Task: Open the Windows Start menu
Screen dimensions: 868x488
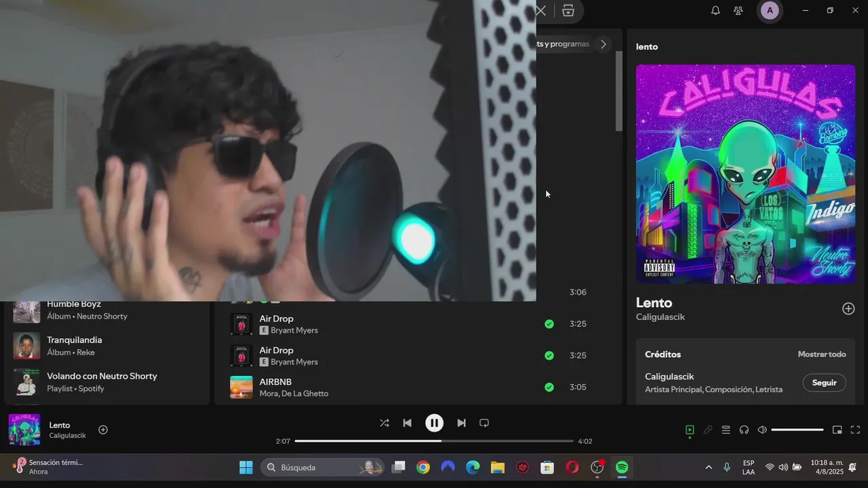Action: (x=246, y=467)
